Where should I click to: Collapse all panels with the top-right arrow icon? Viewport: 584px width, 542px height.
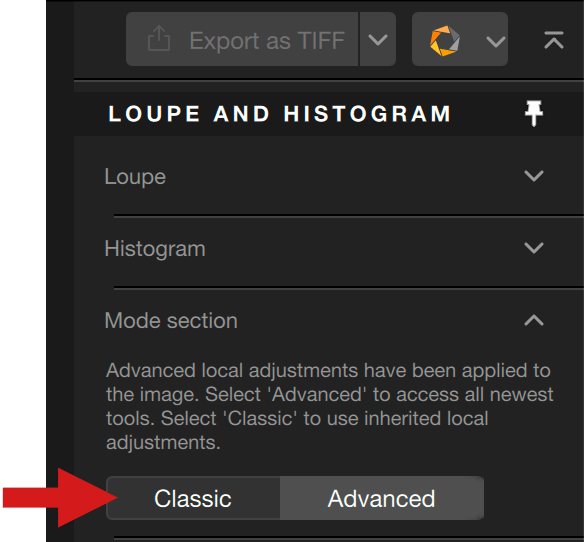click(553, 40)
